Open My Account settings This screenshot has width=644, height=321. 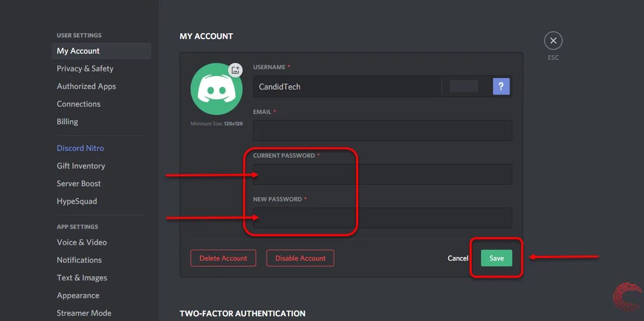[x=102, y=51]
